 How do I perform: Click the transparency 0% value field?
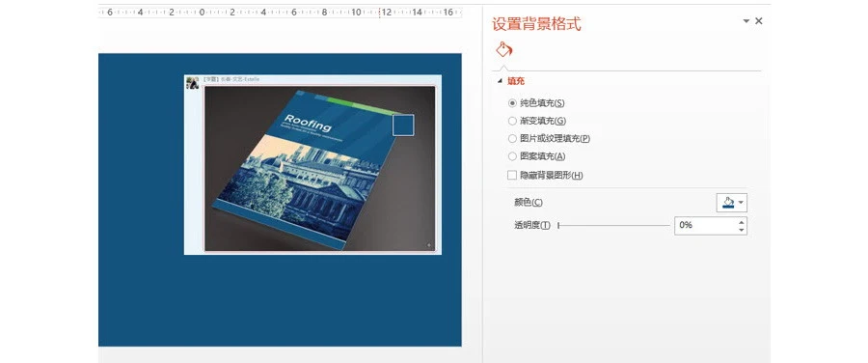coord(705,226)
